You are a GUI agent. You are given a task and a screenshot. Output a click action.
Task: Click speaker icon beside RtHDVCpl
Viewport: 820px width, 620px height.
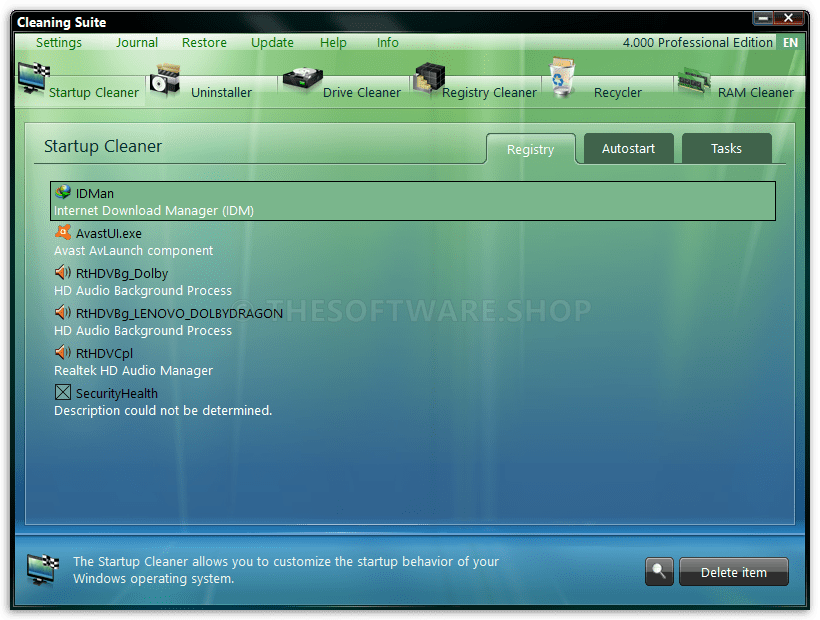[63, 352]
